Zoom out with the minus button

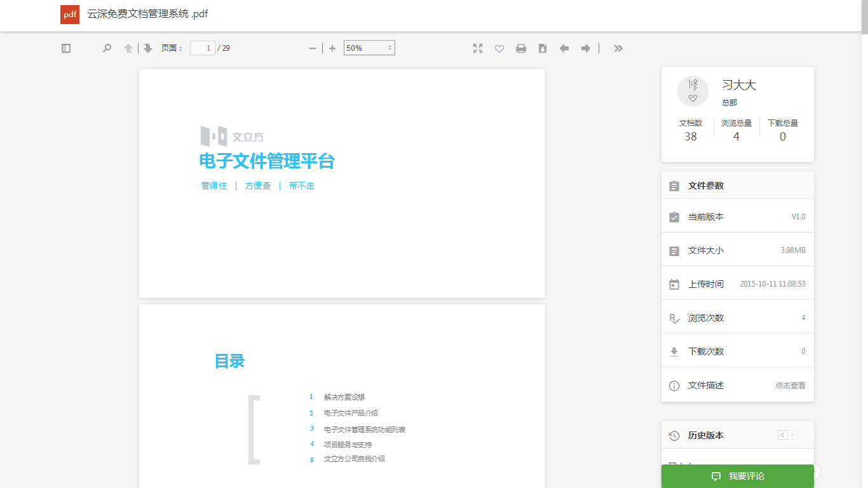coord(312,48)
